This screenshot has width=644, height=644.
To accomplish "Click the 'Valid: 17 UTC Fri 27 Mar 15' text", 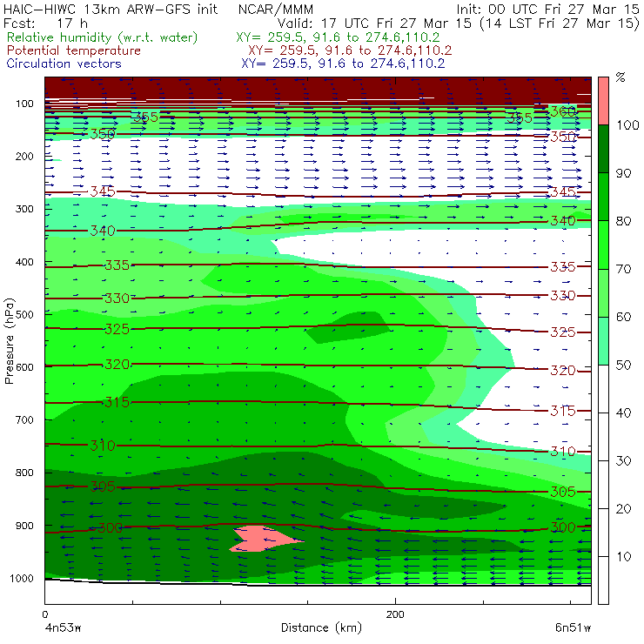I will [x=374, y=23].
